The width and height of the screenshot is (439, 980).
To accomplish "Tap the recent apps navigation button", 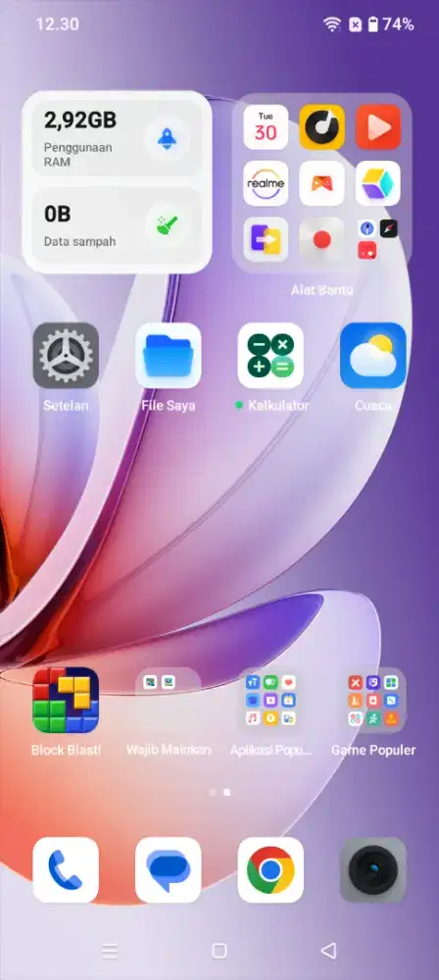I will coord(110,952).
